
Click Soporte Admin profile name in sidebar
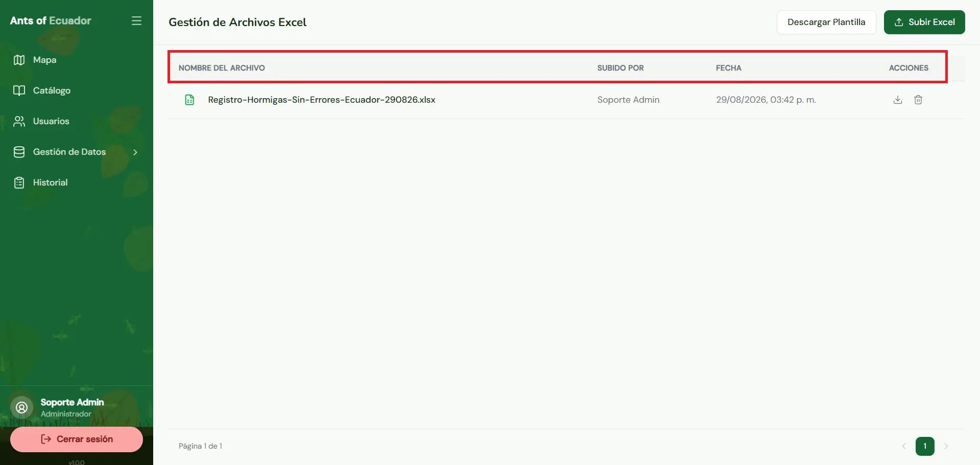72,402
